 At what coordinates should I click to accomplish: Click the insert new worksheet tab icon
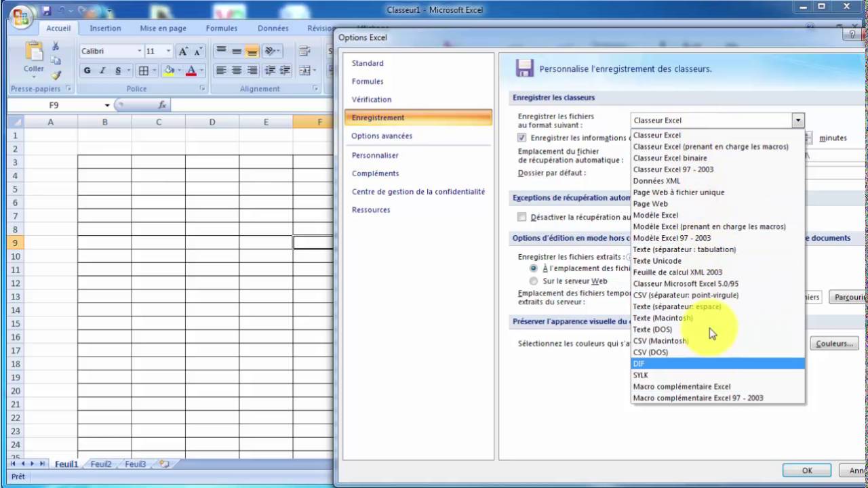pyautogui.click(x=163, y=464)
